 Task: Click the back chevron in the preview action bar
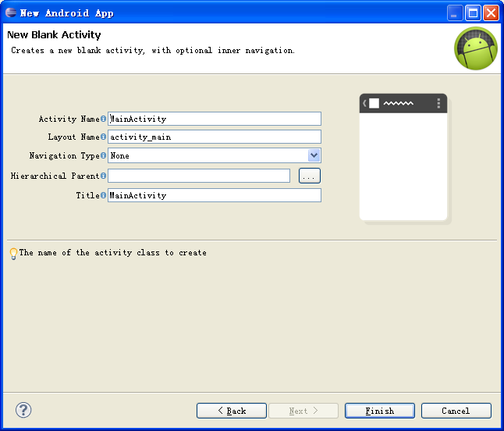(364, 103)
